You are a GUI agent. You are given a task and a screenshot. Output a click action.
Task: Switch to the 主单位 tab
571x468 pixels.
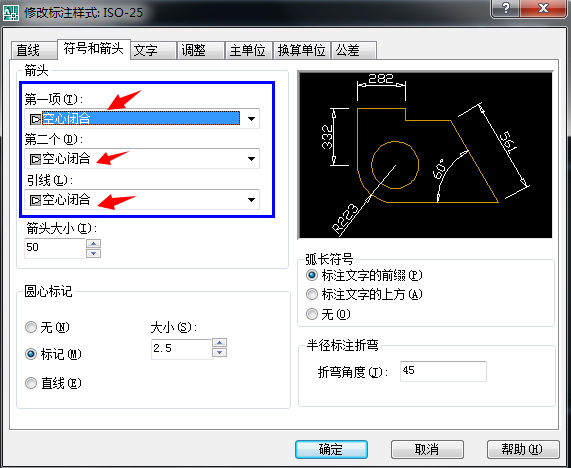[249, 50]
